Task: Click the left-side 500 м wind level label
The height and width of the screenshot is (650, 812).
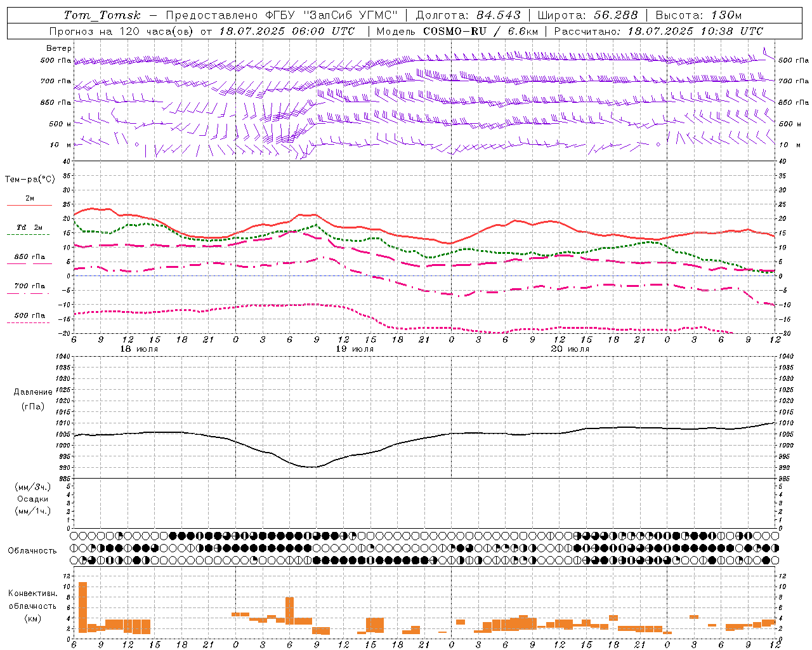Action: pyautogui.click(x=60, y=124)
